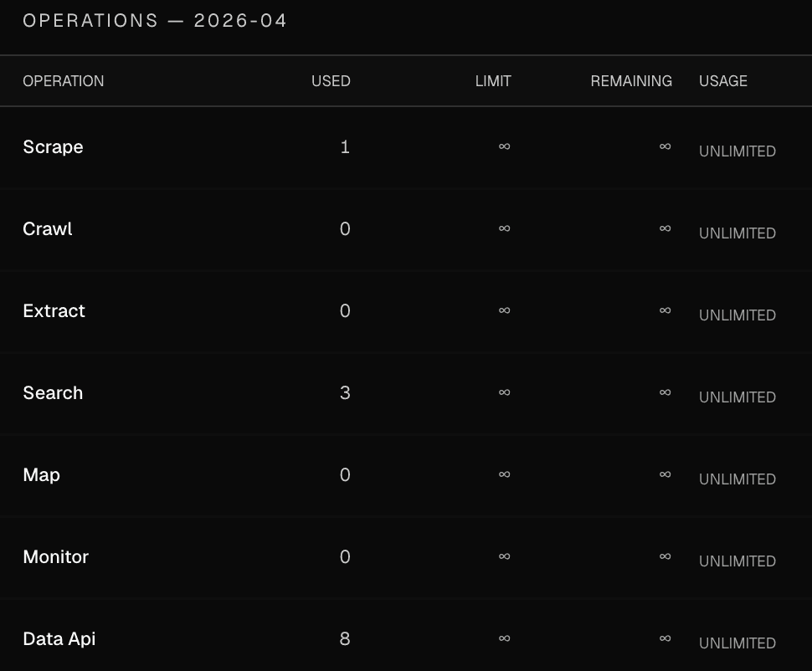Click the USAGE column header

(723, 81)
